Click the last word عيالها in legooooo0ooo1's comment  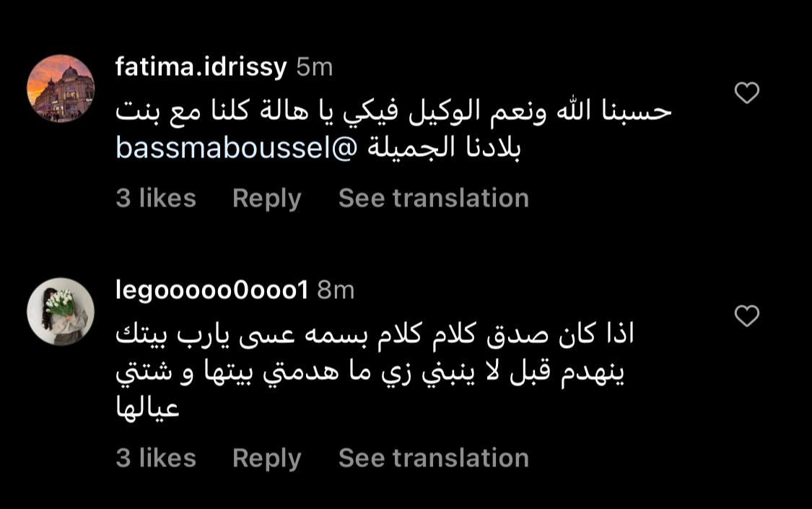tap(147, 412)
